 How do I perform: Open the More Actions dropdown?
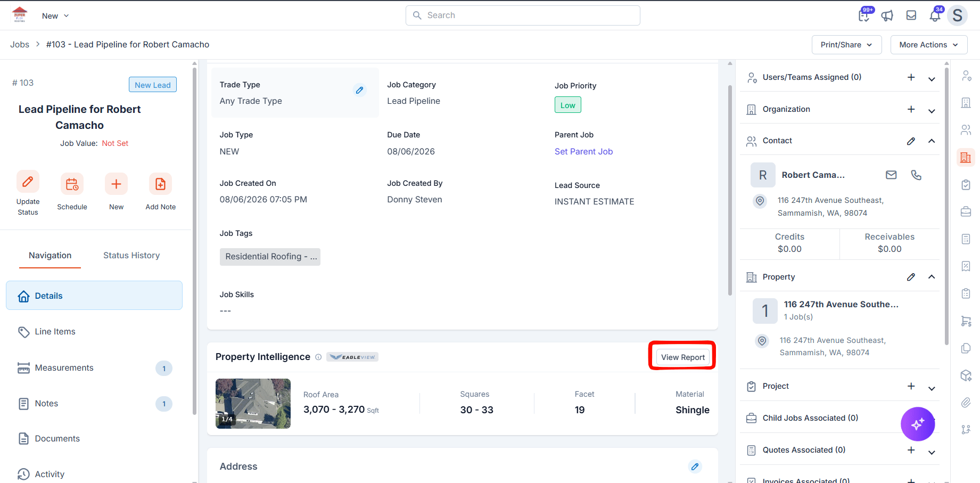click(928, 45)
